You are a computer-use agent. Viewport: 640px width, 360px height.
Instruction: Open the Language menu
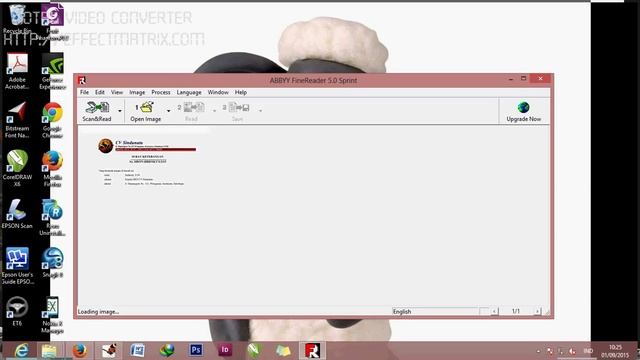[189, 92]
